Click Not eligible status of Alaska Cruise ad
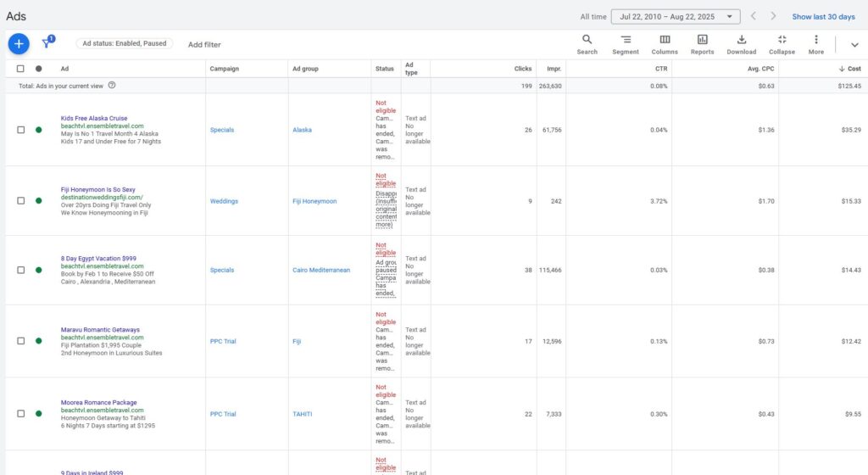 [x=386, y=106]
